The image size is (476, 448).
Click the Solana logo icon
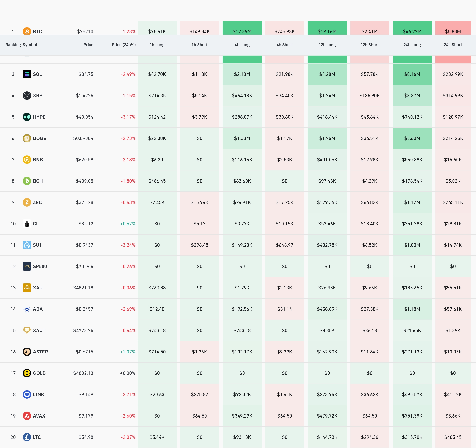click(27, 74)
